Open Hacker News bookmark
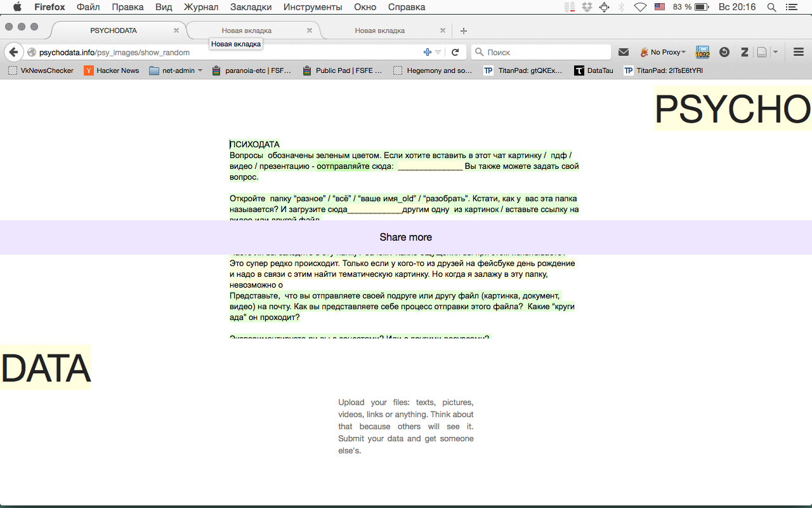812x508 pixels. [112, 70]
